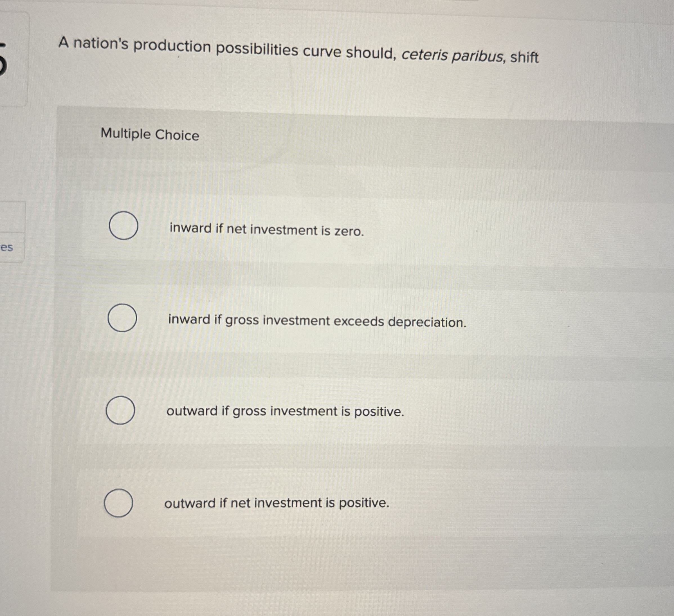Image resolution: width=674 pixels, height=616 pixels.
Task: Select the radio button for "inward if net investment is zero"
Action: tap(123, 226)
